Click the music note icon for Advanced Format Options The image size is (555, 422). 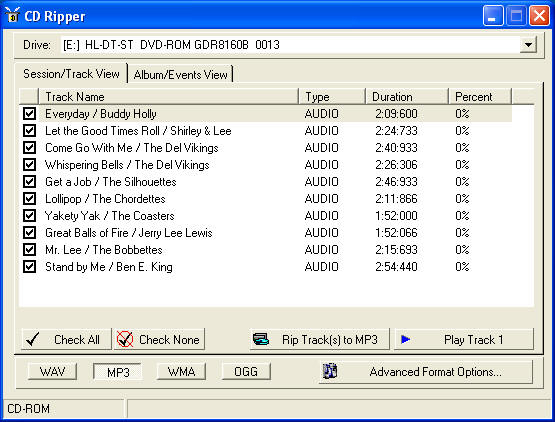(330, 371)
